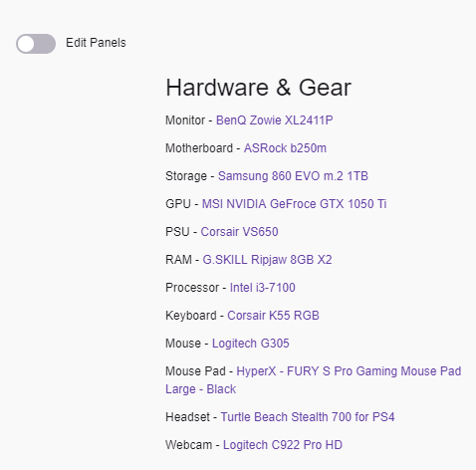476x470 pixels.
Task: Open the MSI NVIDIA GeFroce GTX 1050 Ti link
Action: coord(295,204)
